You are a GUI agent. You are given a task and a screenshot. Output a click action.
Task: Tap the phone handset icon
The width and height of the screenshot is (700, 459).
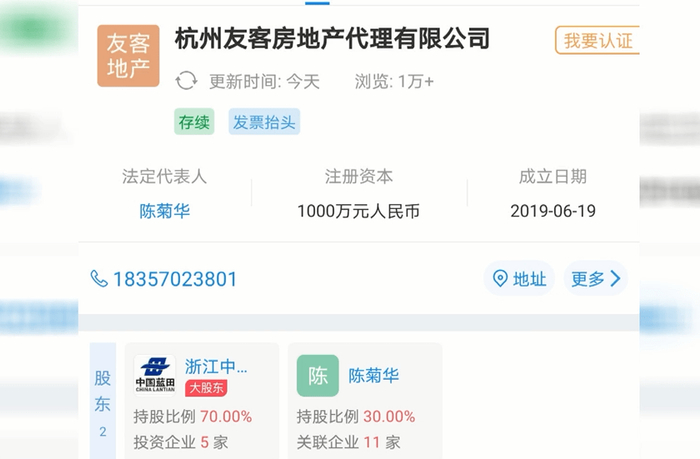(99, 279)
